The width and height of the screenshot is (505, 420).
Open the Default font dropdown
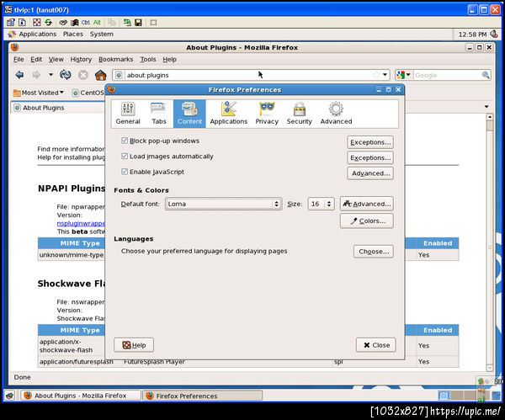224,204
